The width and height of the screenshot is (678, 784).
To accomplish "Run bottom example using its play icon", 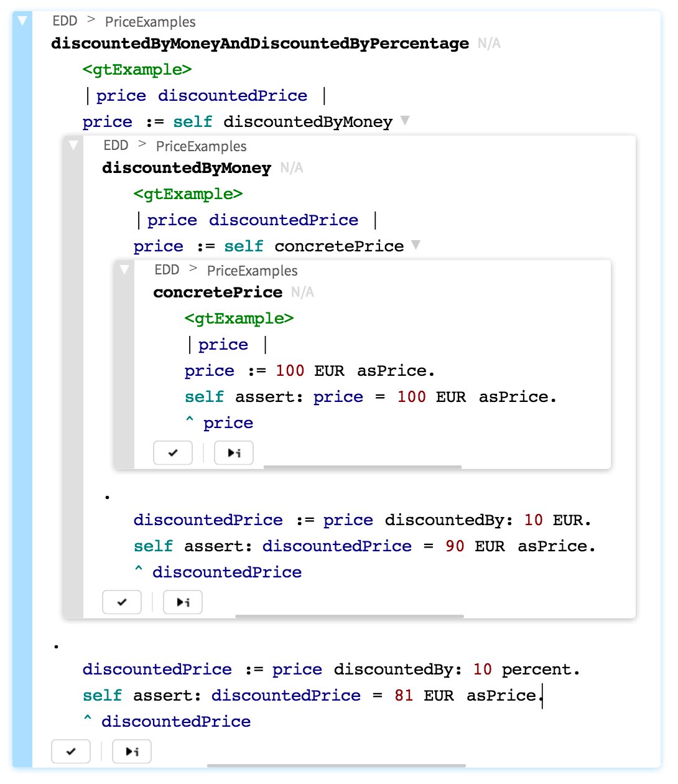I will pos(132,751).
